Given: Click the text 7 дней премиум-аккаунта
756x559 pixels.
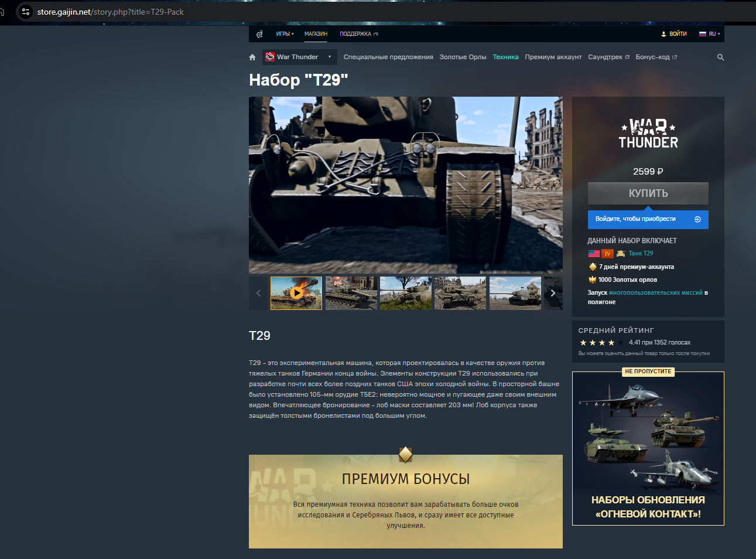Looking at the screenshot, I should pyautogui.click(x=637, y=267).
